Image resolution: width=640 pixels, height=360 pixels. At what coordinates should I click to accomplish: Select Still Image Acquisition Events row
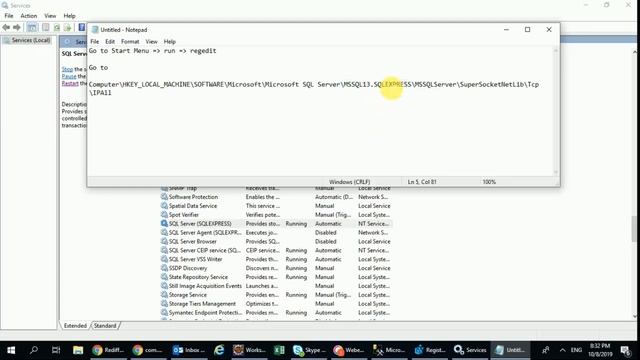[x=276, y=286]
